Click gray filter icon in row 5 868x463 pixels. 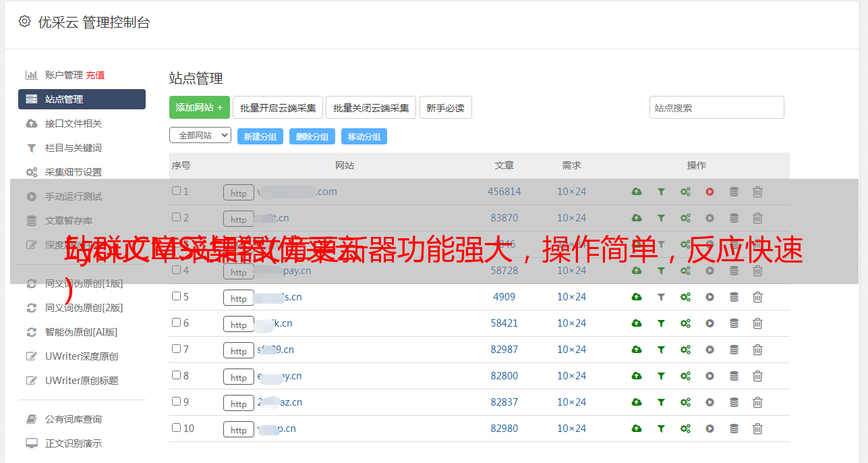pyautogui.click(x=661, y=297)
